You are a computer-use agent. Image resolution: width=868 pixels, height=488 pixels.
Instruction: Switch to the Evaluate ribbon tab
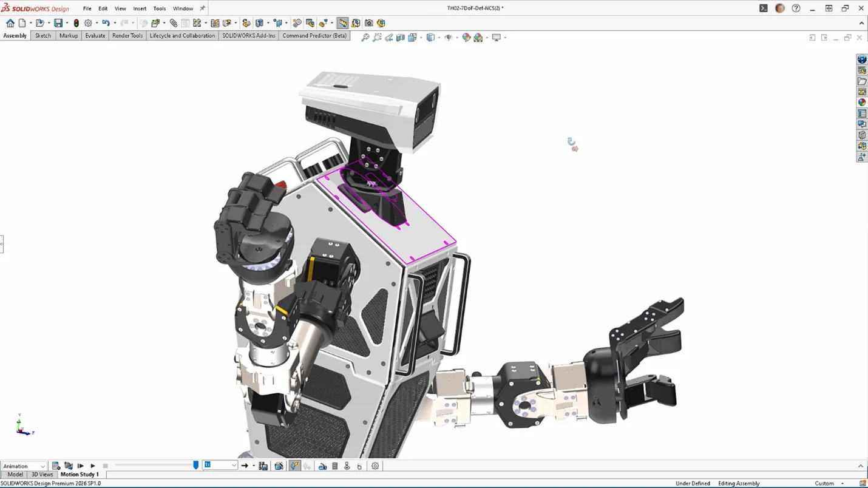[x=95, y=35]
